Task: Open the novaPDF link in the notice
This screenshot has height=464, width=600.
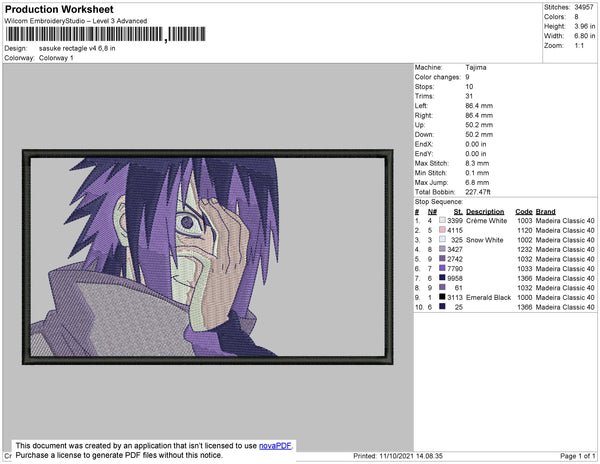Action: coord(275,446)
